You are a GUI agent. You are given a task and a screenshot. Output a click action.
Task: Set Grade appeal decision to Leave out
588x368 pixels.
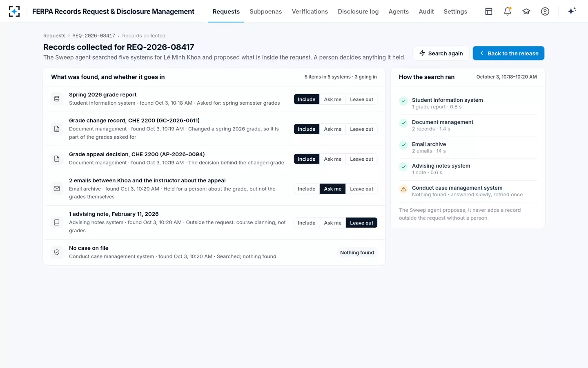(x=361, y=159)
